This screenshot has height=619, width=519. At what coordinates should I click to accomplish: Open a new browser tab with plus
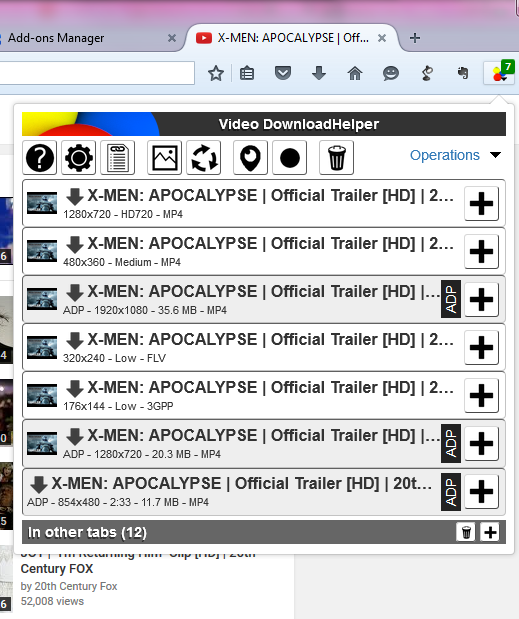click(415, 38)
